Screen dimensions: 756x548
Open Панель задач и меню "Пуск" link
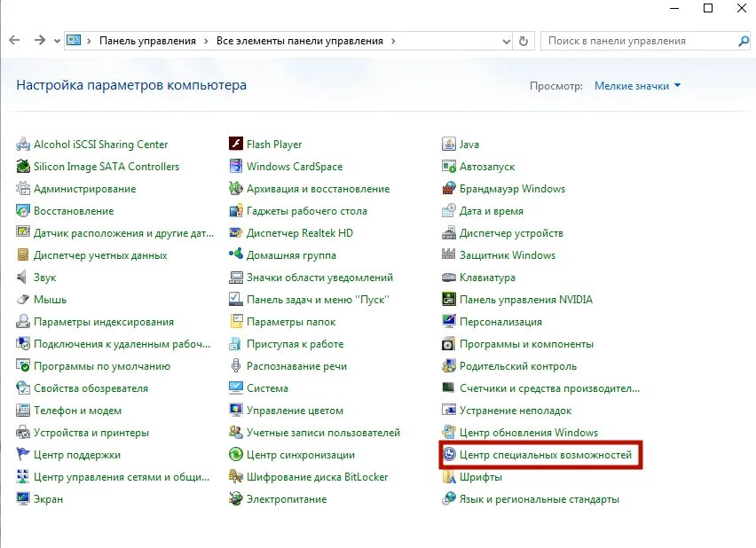[318, 300]
